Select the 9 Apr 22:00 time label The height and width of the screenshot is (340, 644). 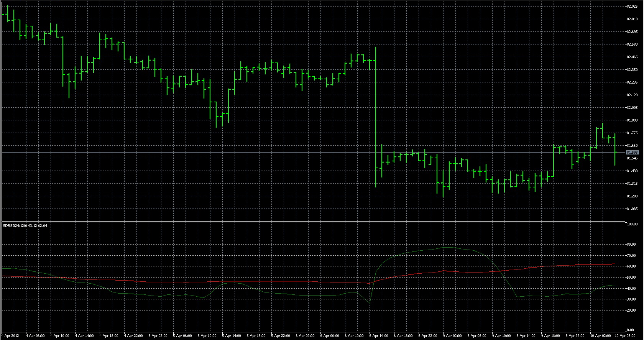(x=575, y=336)
